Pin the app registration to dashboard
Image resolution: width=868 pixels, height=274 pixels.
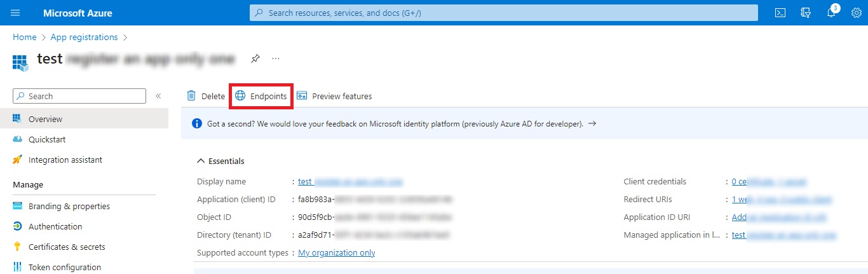pyautogui.click(x=255, y=58)
